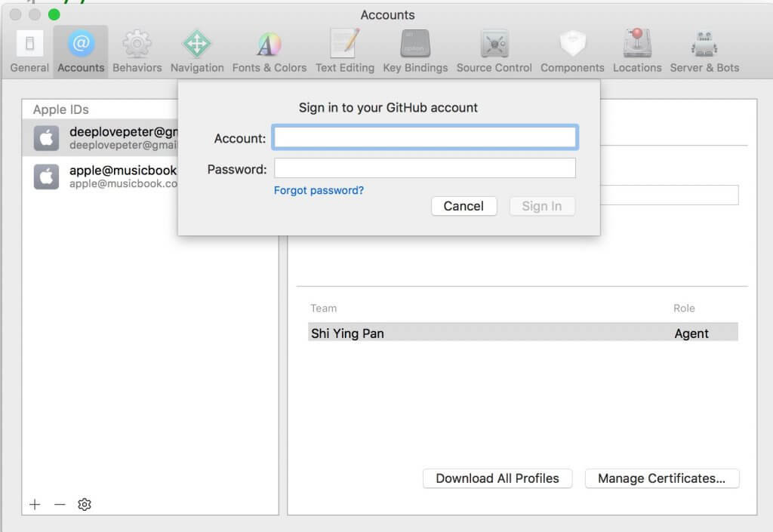Select the Accounts @ toolbar icon
The width and height of the screenshot is (773, 532).
pyautogui.click(x=81, y=43)
